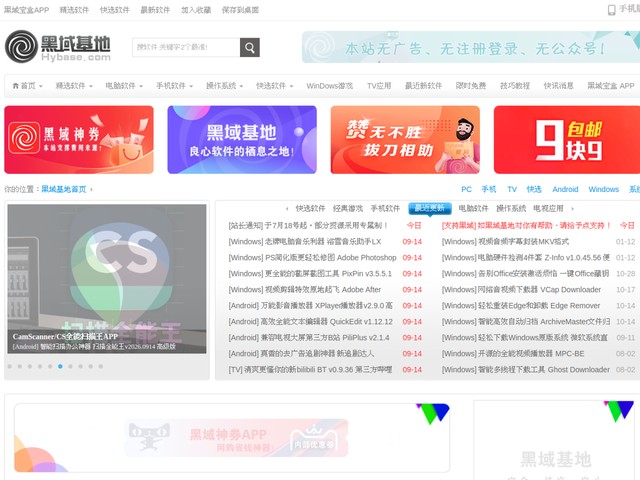The height and width of the screenshot is (480, 640).
Task: Switch to the 手机软件 list tab
Action: pos(385,209)
